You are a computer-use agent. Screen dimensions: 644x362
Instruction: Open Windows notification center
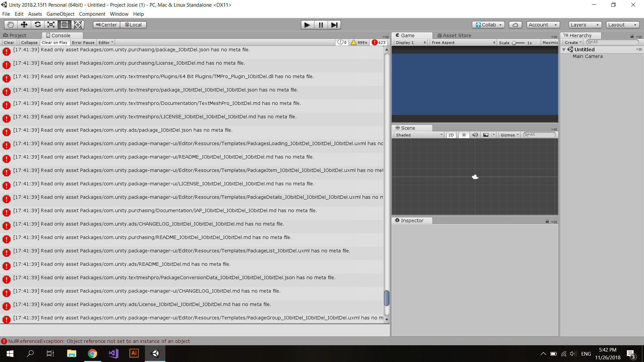click(x=631, y=354)
